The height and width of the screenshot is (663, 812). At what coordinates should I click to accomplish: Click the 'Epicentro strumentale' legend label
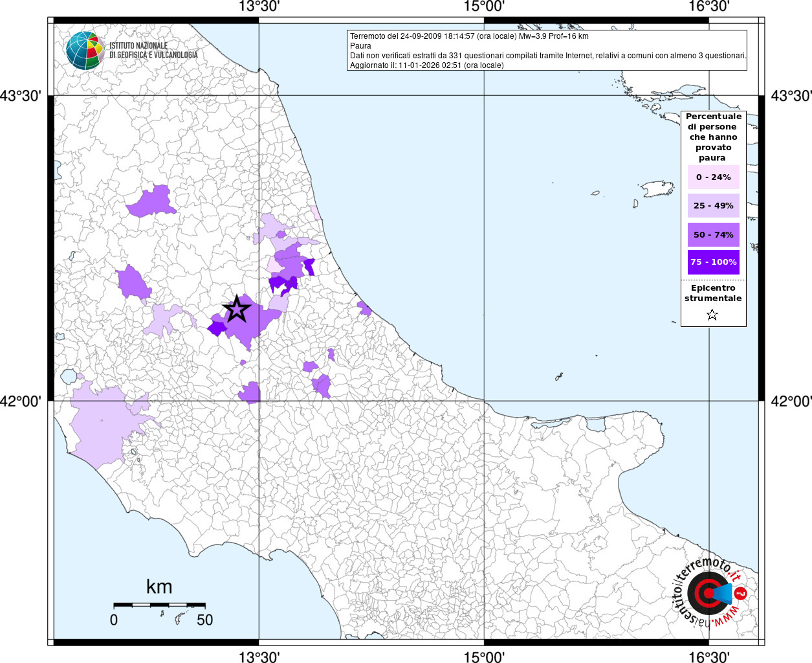coord(713,293)
